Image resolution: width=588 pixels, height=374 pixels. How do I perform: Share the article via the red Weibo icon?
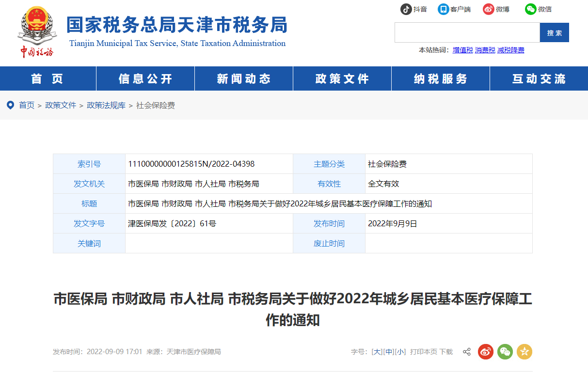tap(486, 352)
